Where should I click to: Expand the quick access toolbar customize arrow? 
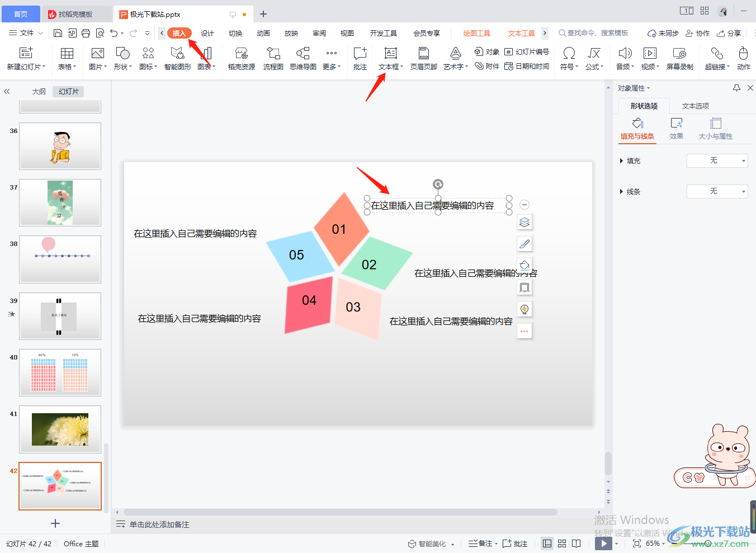coord(147,33)
